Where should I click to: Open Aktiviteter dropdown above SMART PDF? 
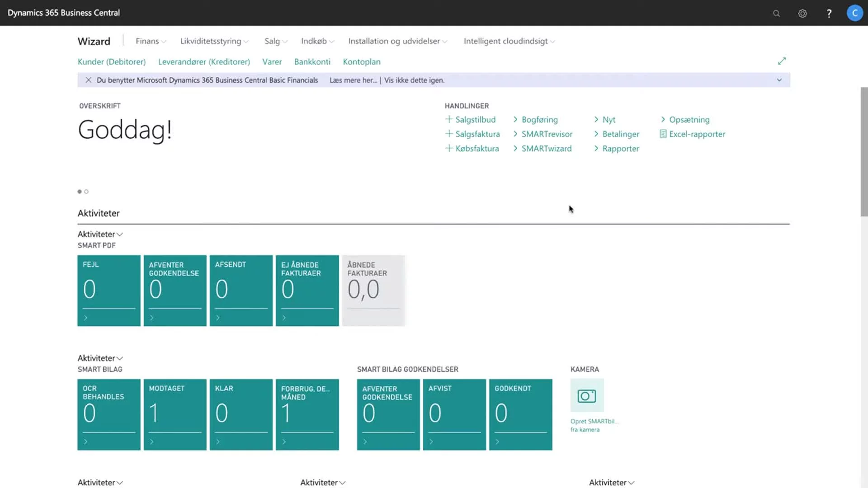coord(100,234)
